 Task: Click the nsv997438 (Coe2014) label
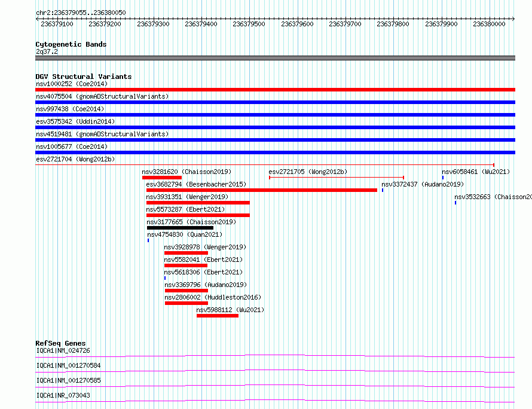(70, 109)
